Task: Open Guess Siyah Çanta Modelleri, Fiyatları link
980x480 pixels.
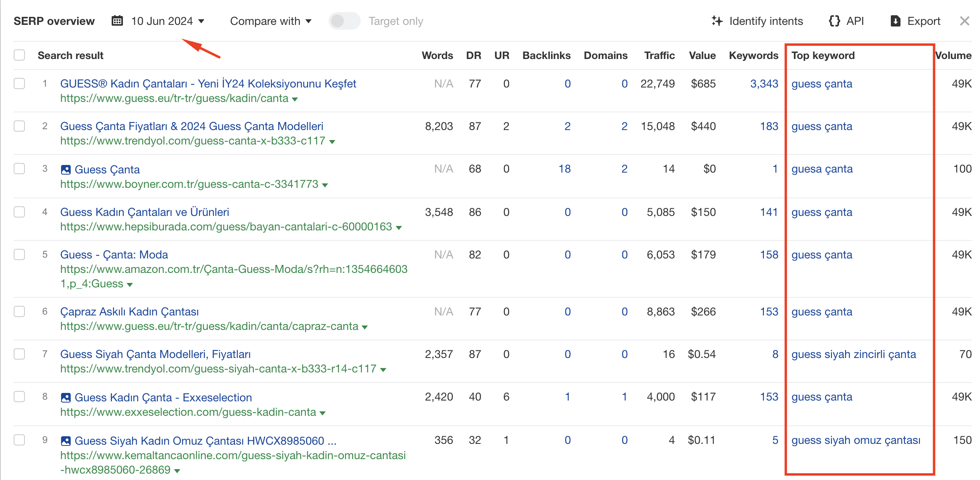Action: (155, 354)
